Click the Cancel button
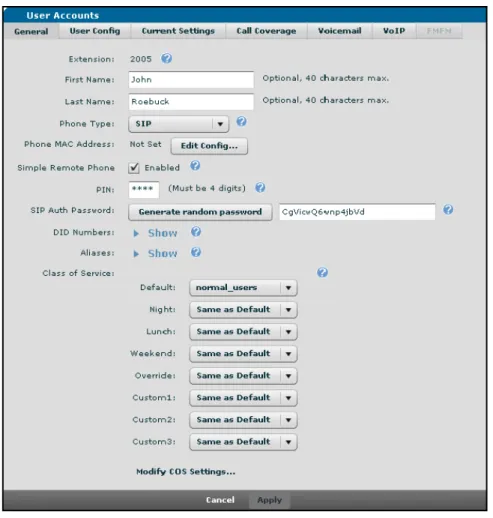The image size is (493, 518). [x=220, y=500]
